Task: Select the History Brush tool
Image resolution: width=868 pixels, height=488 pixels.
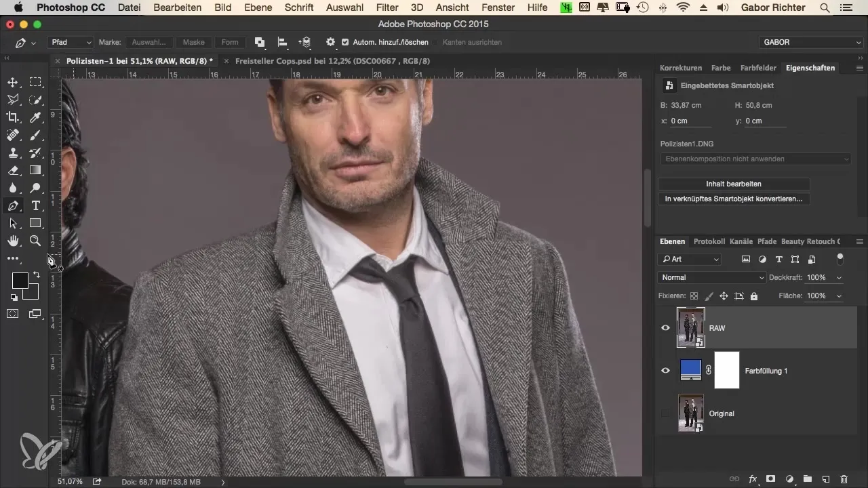Action: [x=35, y=152]
